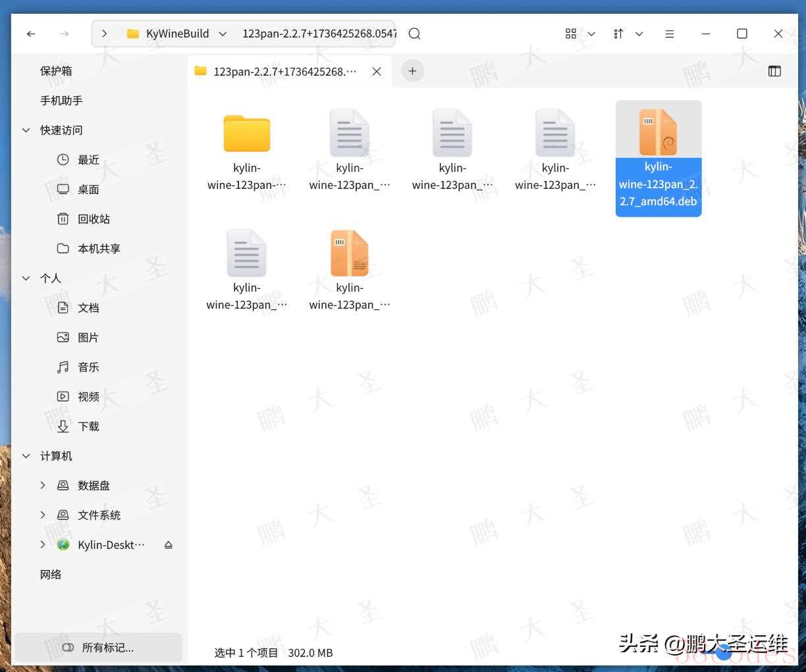Select the orange archive file in second row

(349, 253)
